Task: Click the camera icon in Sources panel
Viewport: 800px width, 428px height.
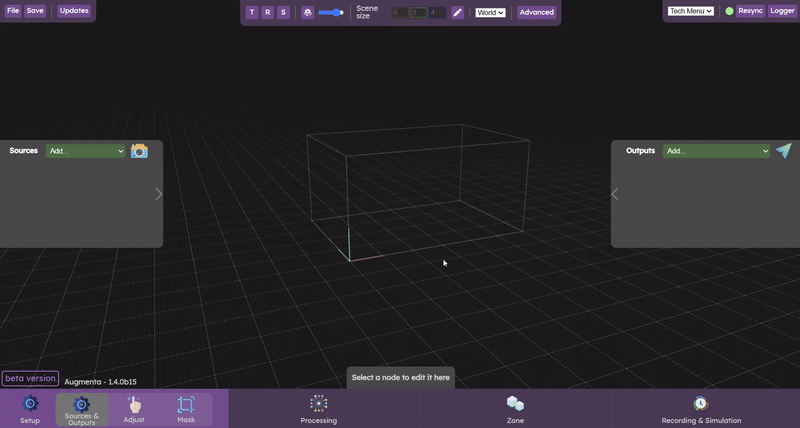Action: click(139, 151)
